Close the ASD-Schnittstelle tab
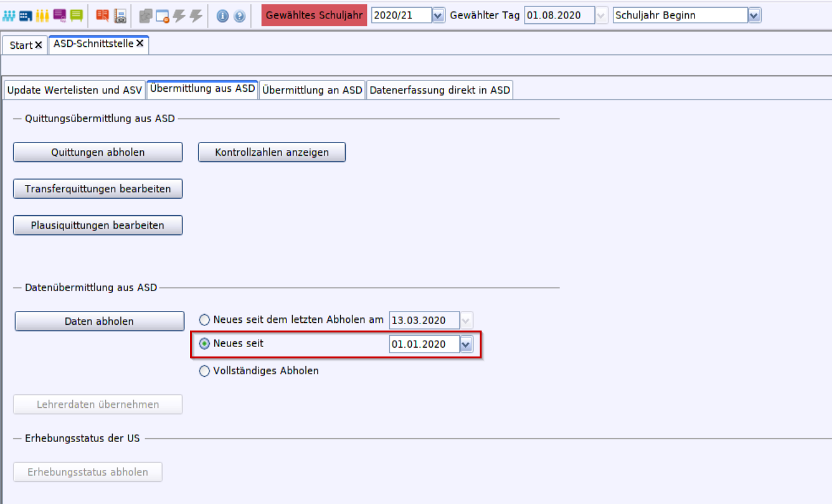This screenshot has width=832, height=504. [140, 44]
